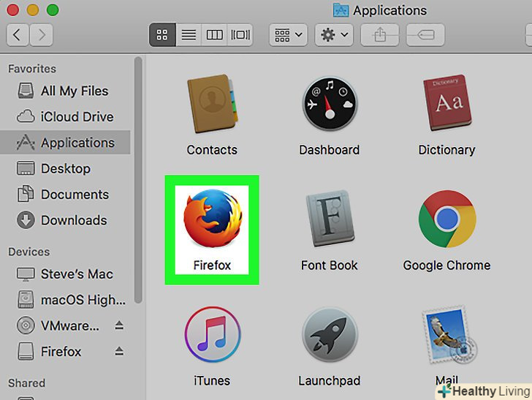Open Font Book application
The image size is (532, 400).
click(329, 222)
